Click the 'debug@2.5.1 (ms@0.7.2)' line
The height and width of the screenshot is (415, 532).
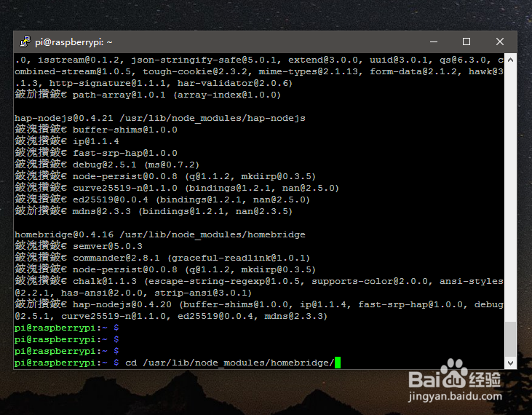point(135,165)
